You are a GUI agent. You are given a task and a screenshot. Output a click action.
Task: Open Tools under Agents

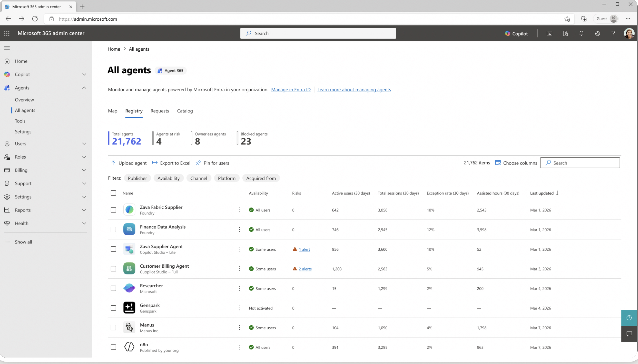pyautogui.click(x=20, y=121)
